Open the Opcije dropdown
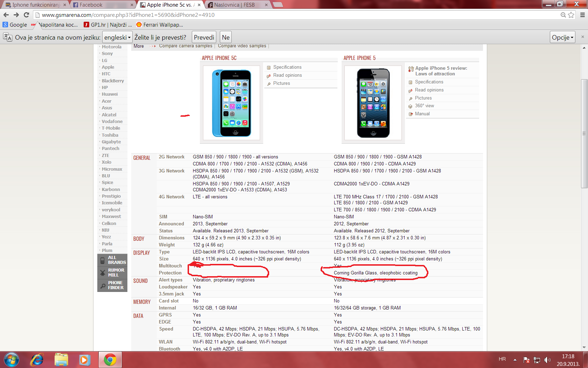The image size is (588, 368). pyautogui.click(x=562, y=37)
